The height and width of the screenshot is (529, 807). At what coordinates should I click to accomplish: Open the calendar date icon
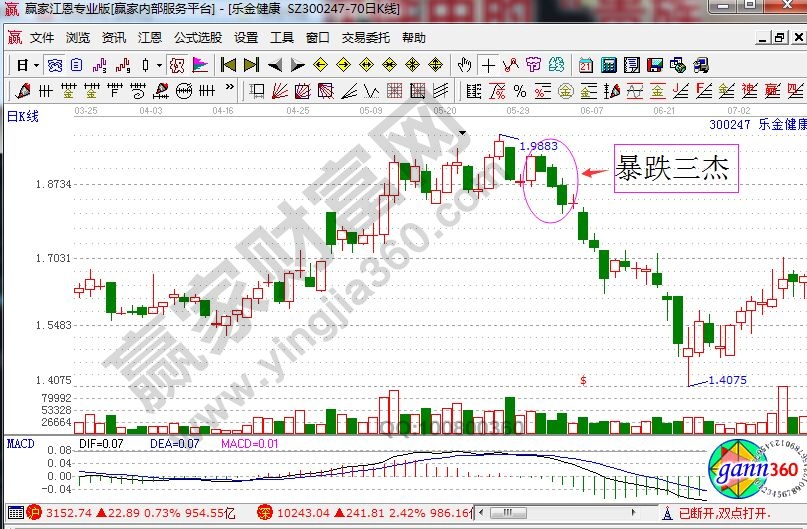584,65
